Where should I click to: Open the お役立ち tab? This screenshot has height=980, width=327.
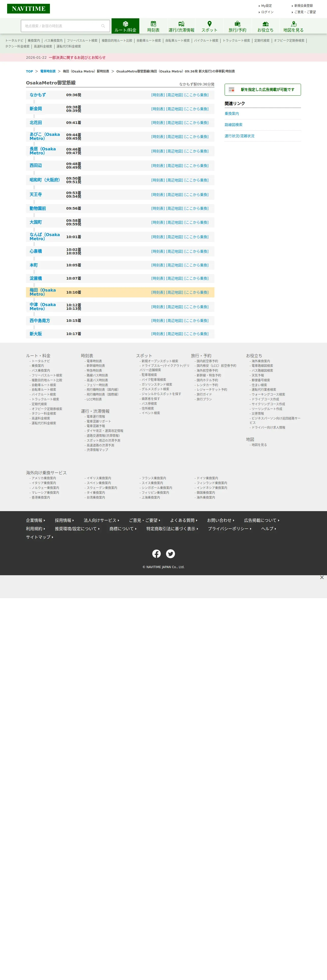(265, 26)
